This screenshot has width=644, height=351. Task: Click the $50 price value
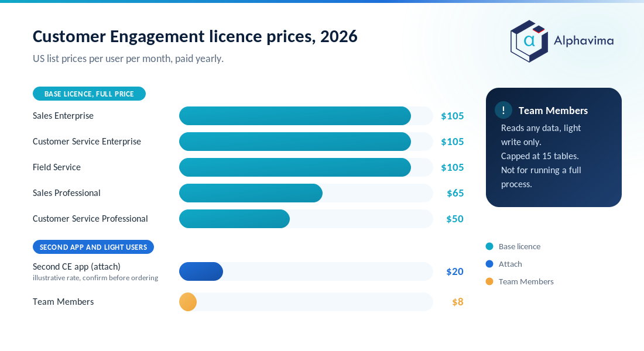(455, 219)
